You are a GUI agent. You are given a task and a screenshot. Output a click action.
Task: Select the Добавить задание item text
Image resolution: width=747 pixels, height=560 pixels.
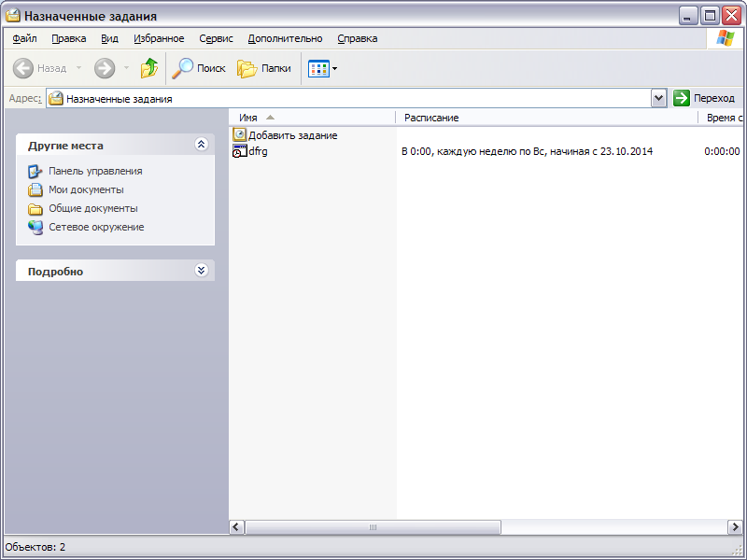coord(293,135)
